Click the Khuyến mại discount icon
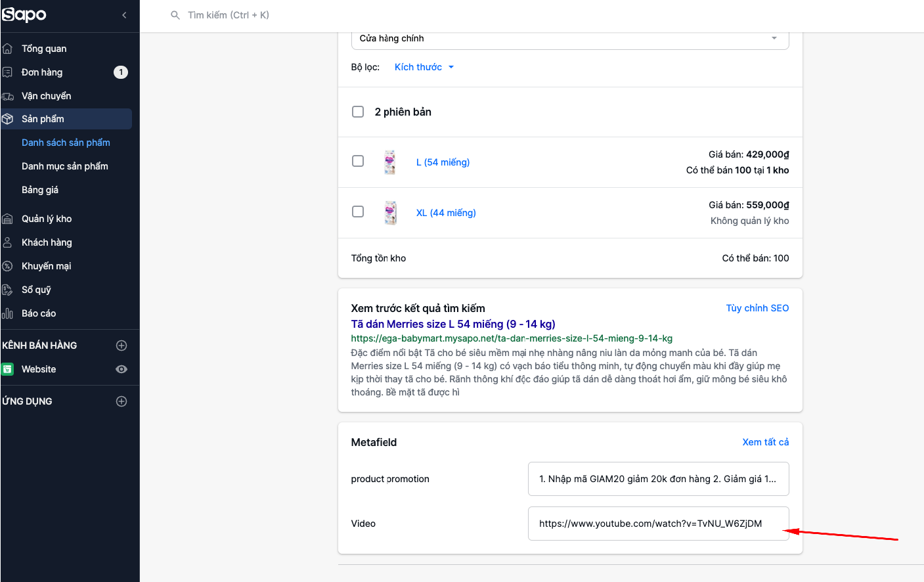The width and height of the screenshot is (924, 582). click(x=8, y=266)
